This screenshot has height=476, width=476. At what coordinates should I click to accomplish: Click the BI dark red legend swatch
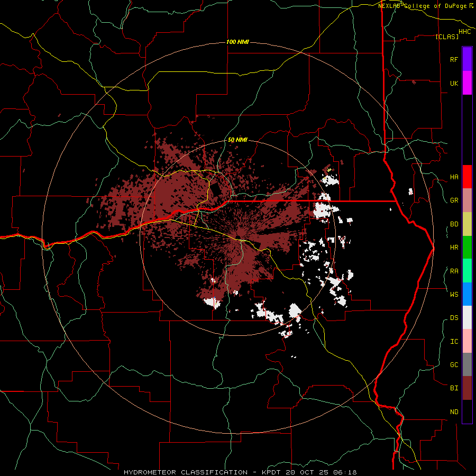(467, 388)
